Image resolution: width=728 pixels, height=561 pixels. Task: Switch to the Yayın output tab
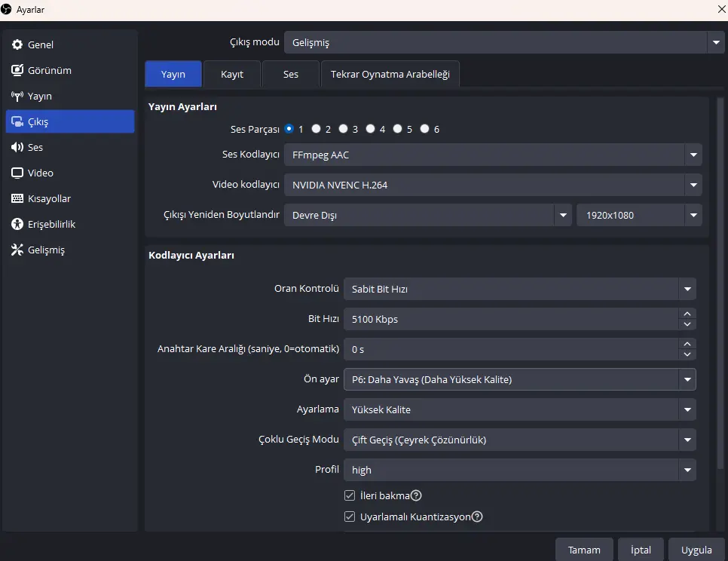click(x=173, y=74)
